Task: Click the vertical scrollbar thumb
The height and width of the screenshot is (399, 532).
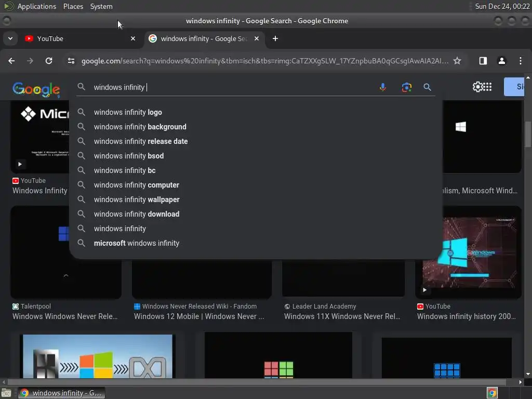Action: (528, 134)
